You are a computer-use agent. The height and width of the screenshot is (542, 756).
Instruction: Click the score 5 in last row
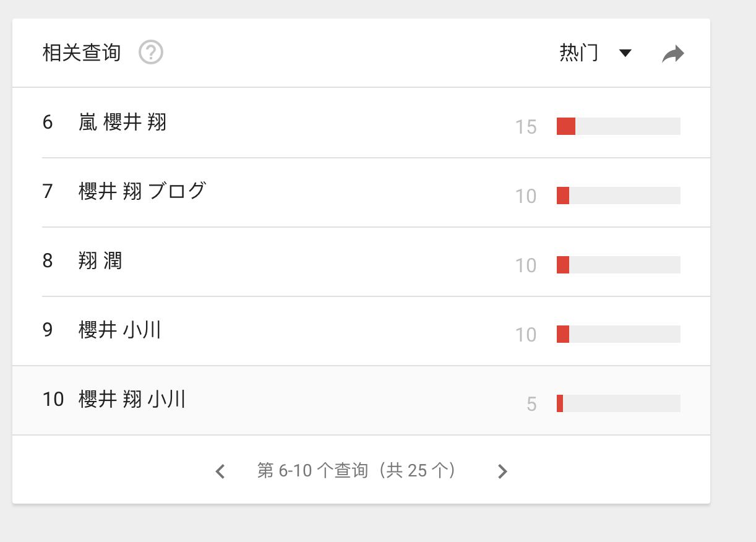pos(531,404)
